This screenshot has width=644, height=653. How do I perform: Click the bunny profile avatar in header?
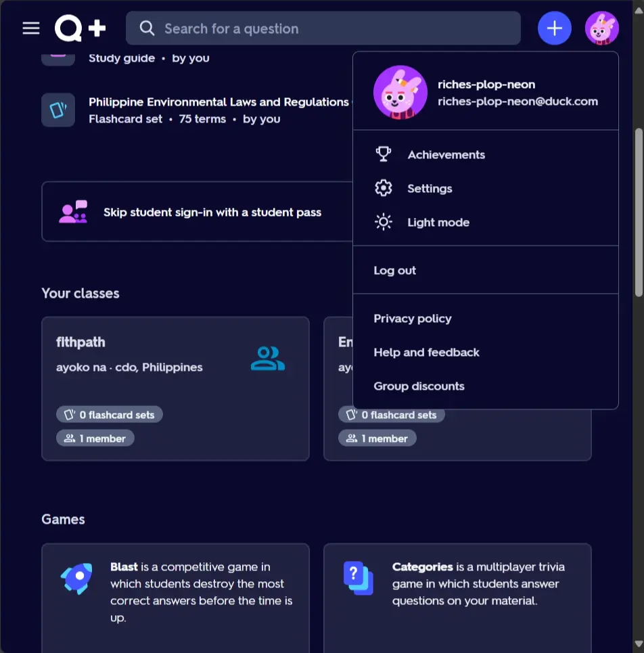coord(601,28)
